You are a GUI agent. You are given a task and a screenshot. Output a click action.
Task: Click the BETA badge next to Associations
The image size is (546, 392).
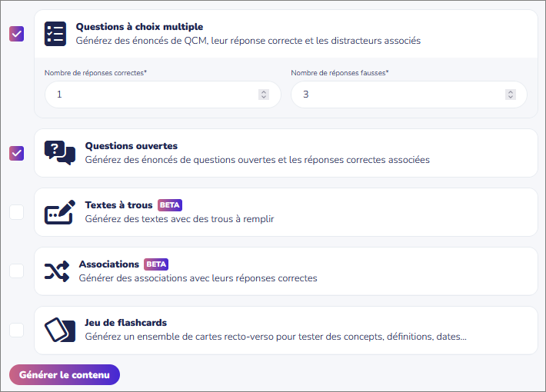click(x=156, y=264)
